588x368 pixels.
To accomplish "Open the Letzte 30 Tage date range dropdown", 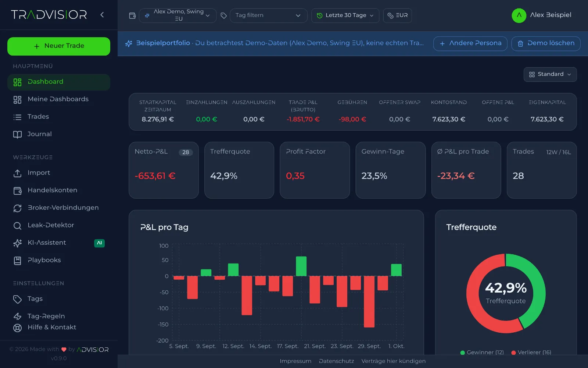I will click(345, 15).
